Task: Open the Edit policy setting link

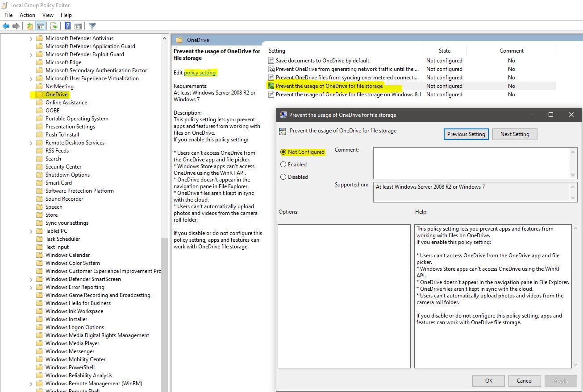Action: [x=200, y=73]
